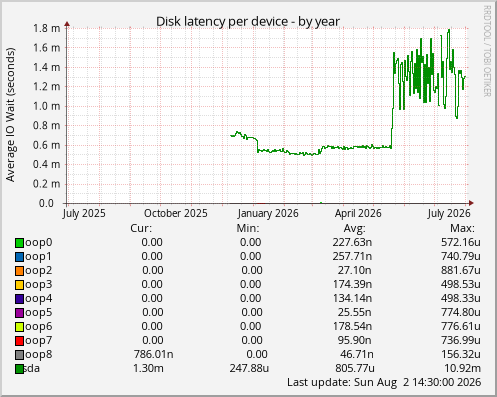Click the 'Average IO Wait (seconds)' axis label

(10, 115)
